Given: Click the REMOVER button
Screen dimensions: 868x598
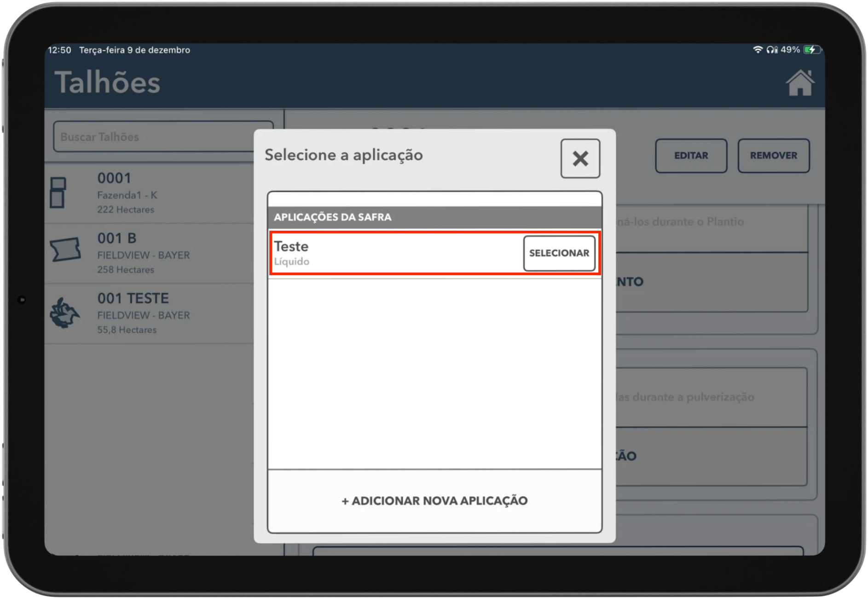Looking at the screenshot, I should pos(773,156).
